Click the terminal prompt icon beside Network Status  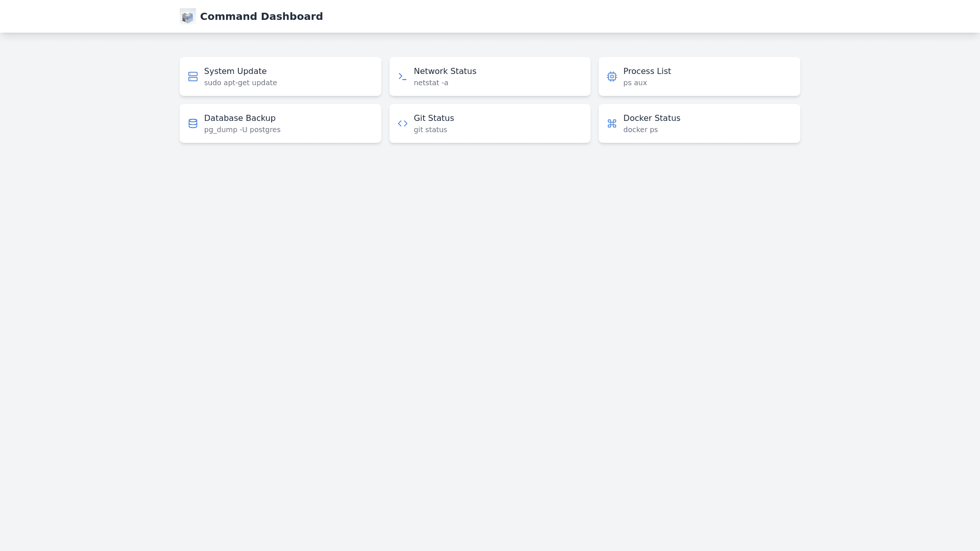tap(402, 77)
